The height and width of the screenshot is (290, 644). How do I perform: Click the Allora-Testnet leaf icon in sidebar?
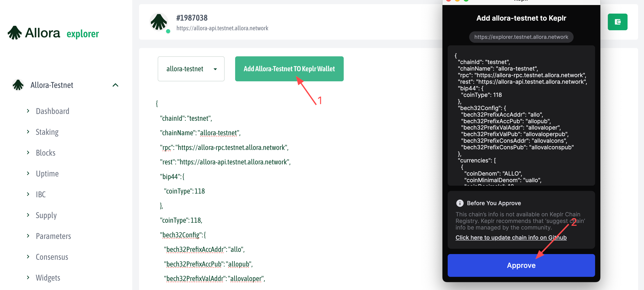click(18, 85)
